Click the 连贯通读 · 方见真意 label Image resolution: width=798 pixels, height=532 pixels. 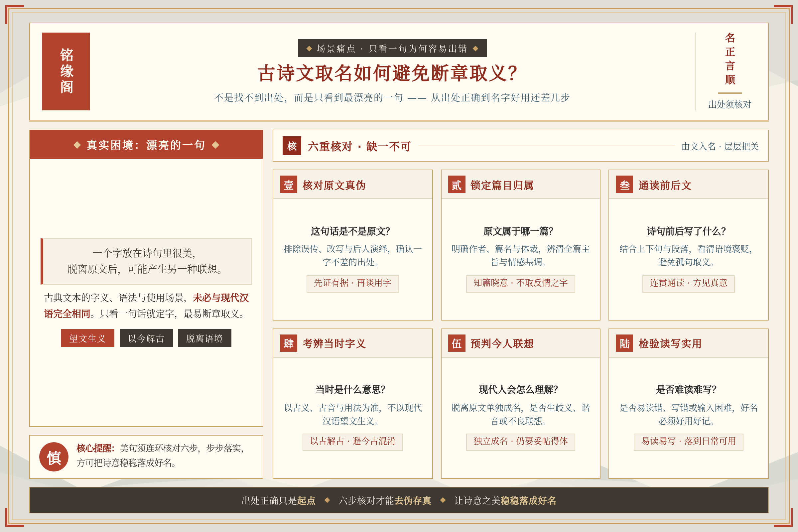(x=688, y=283)
